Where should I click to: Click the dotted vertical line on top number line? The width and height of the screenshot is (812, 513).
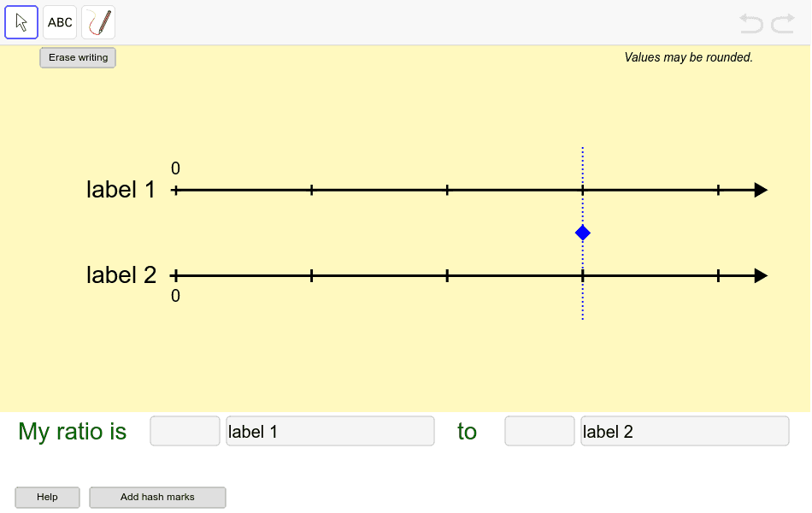tap(583, 168)
